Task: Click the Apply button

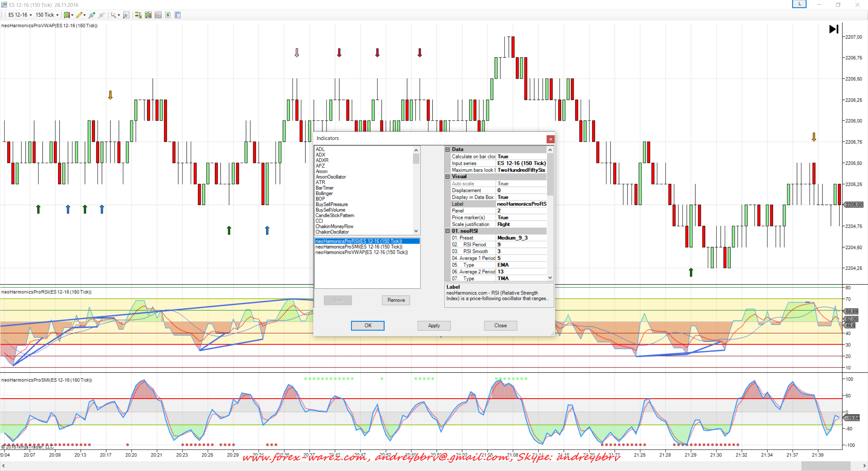Action: [x=434, y=326]
